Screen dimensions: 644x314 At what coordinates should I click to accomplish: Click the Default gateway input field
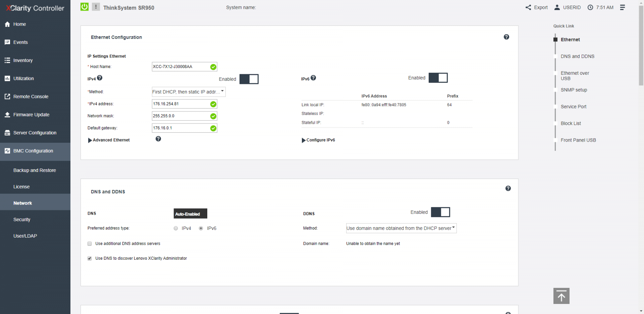[184, 128]
